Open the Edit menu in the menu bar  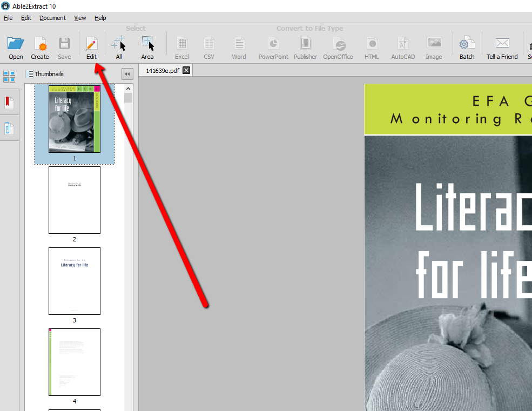point(26,18)
